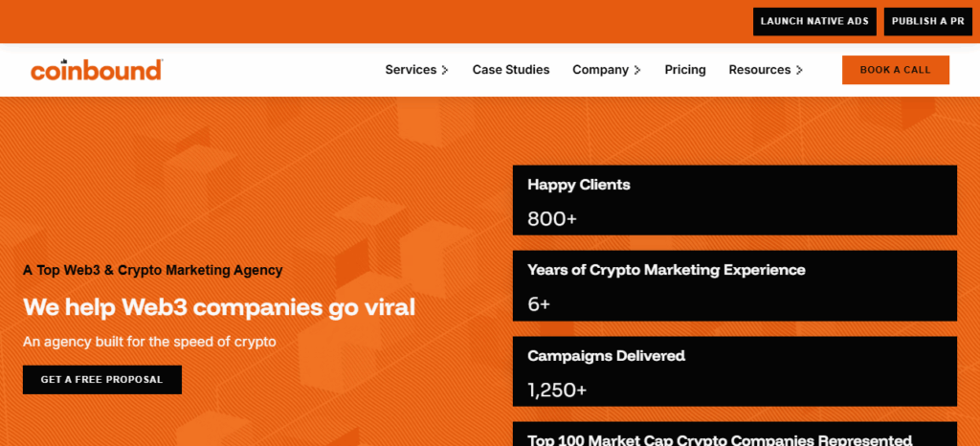980x446 pixels.
Task: Click the Launch Native Ads button
Action: pyautogui.click(x=814, y=21)
